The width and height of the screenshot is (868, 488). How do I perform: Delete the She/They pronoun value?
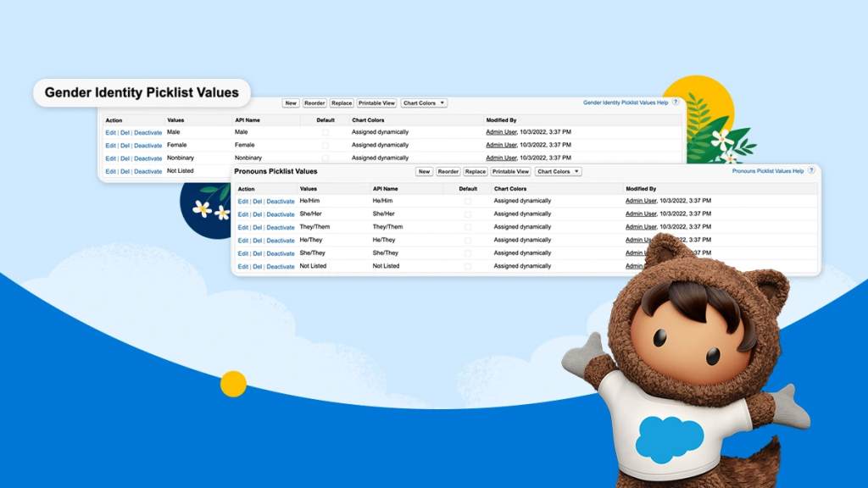pos(258,253)
